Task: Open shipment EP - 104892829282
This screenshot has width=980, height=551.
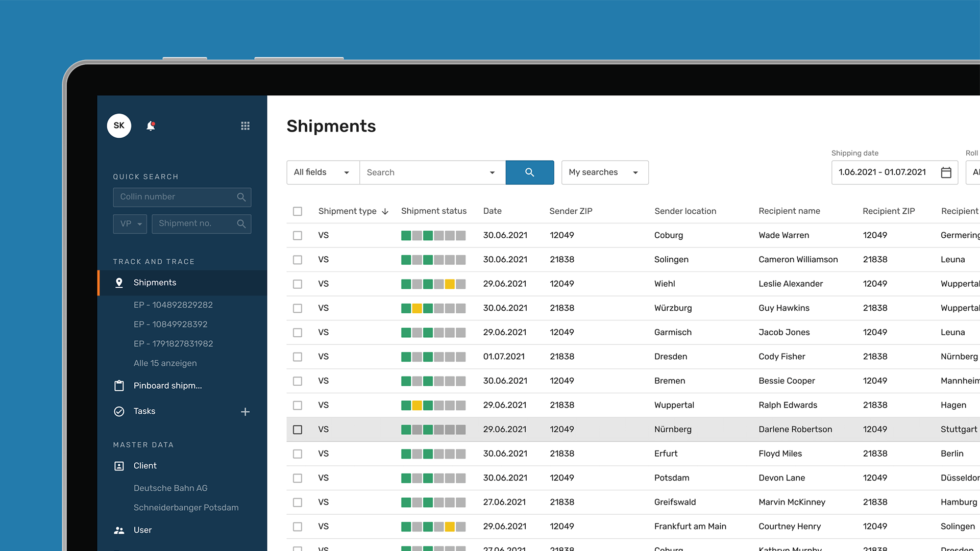Action: pyautogui.click(x=173, y=305)
